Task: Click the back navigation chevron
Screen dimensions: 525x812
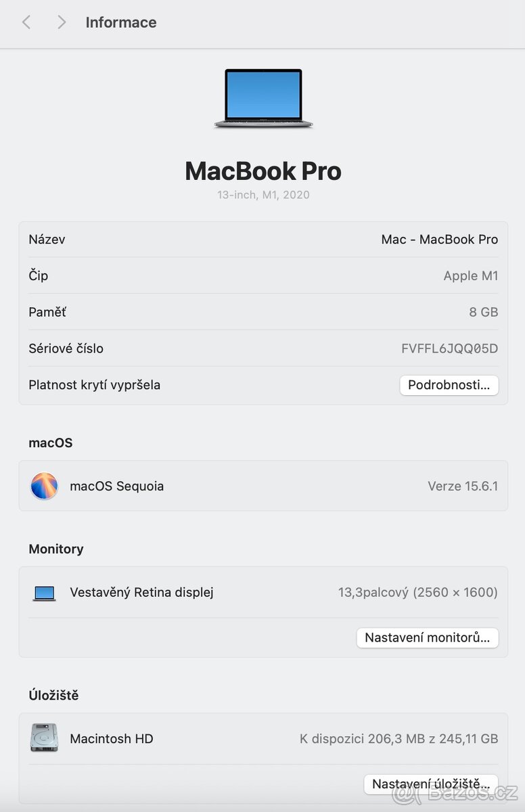Action: [x=26, y=22]
